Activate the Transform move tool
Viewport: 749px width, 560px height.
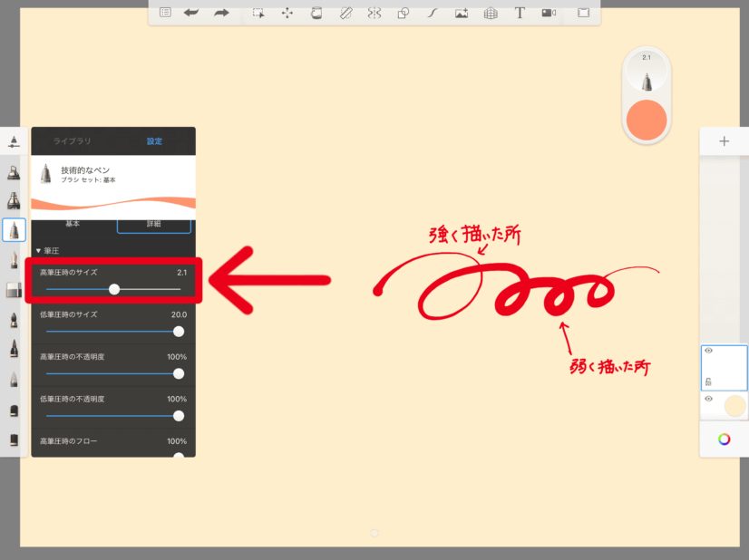pos(287,13)
